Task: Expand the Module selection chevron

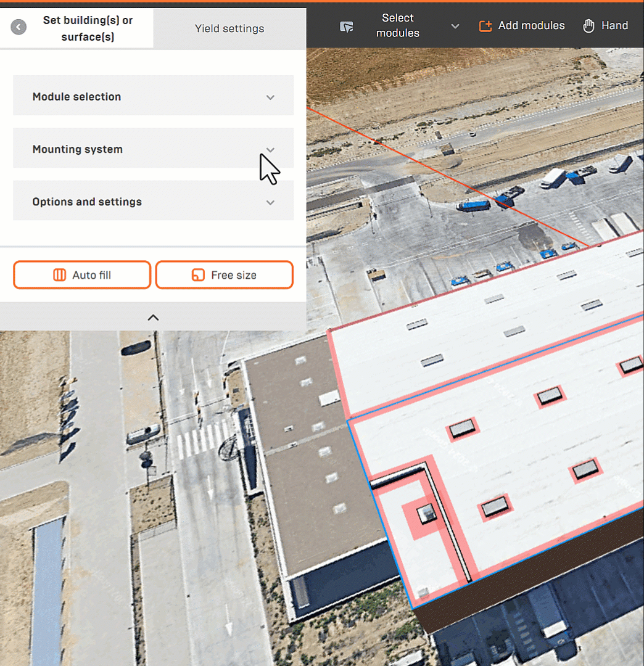Action: point(270,97)
